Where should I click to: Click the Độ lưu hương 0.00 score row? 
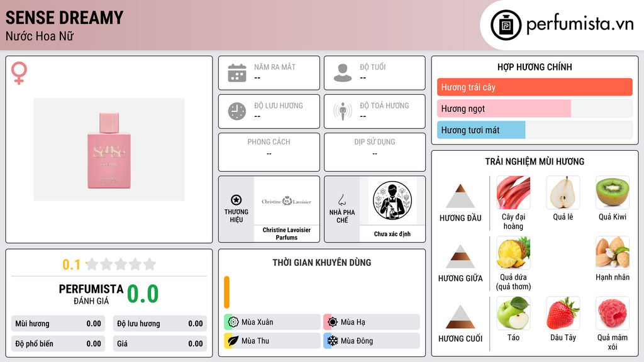(x=160, y=324)
